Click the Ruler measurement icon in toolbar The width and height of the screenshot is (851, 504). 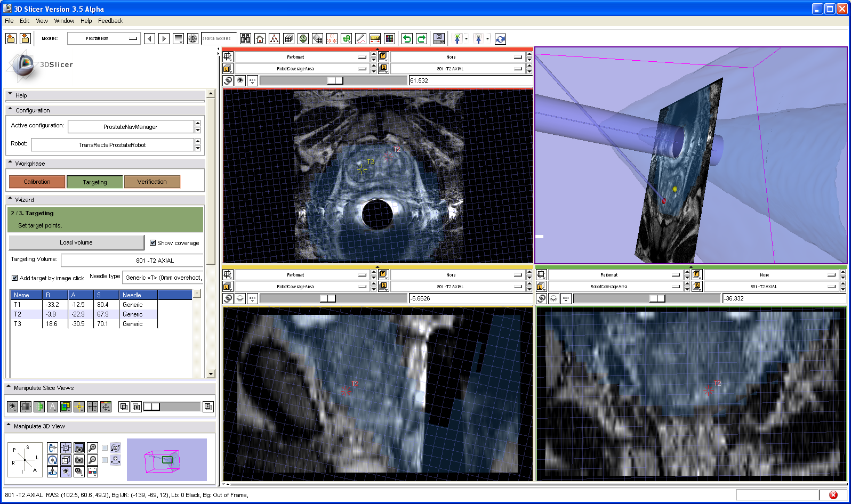[375, 39]
